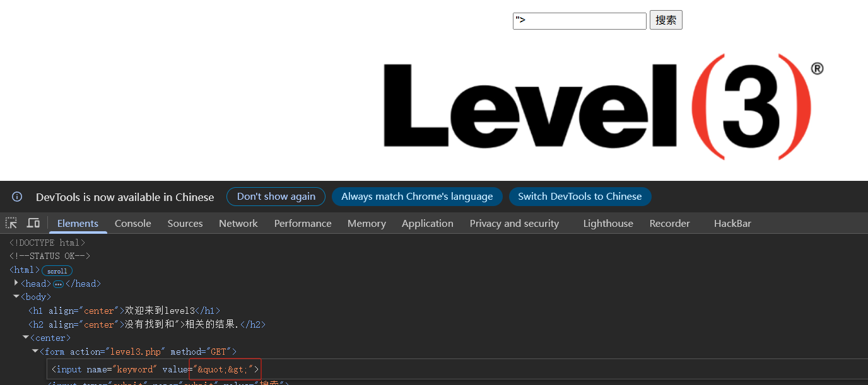Select the h1 欢迎来到level3 row

124,311
